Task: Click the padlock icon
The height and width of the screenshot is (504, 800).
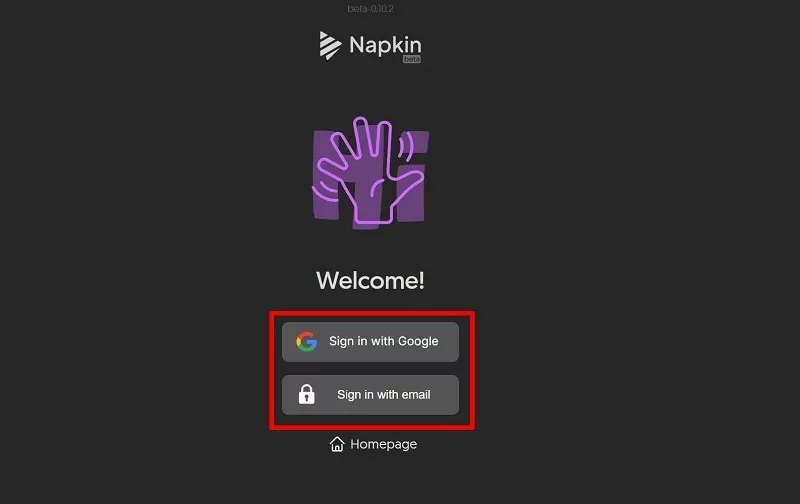Action: pyautogui.click(x=307, y=395)
